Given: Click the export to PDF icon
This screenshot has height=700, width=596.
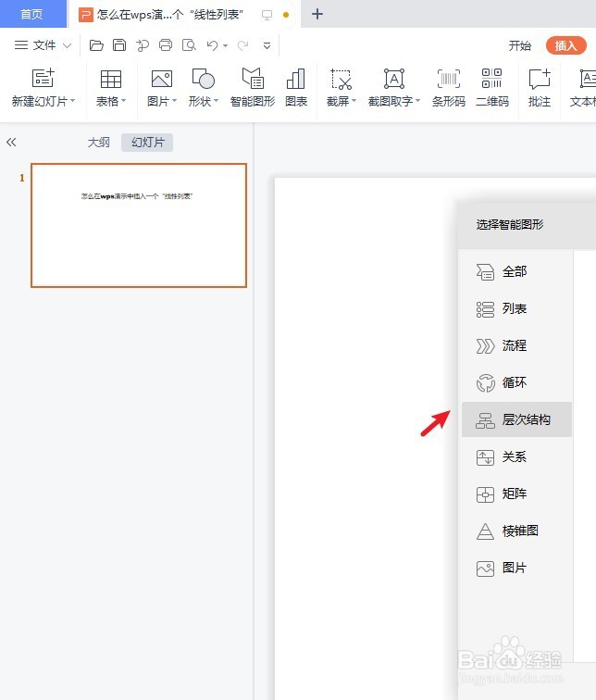Looking at the screenshot, I should pyautogui.click(x=143, y=45).
